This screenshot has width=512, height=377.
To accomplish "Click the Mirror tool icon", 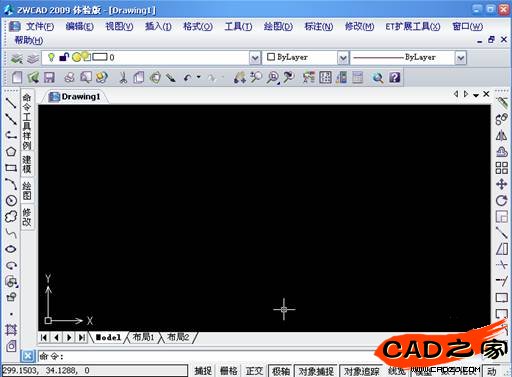I will coord(501,136).
